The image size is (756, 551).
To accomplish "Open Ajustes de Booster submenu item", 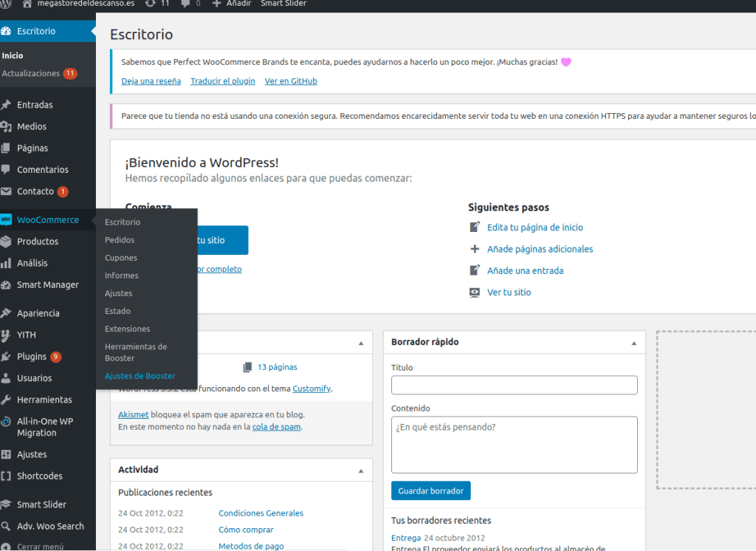I will [140, 376].
